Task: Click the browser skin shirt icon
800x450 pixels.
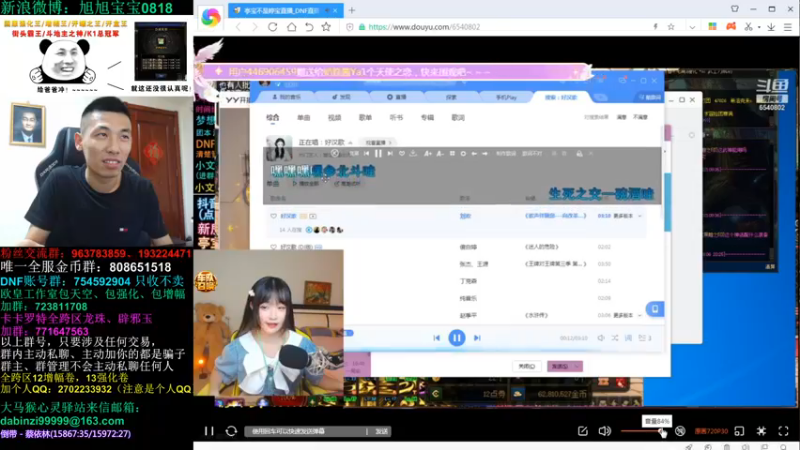Action: point(735,9)
